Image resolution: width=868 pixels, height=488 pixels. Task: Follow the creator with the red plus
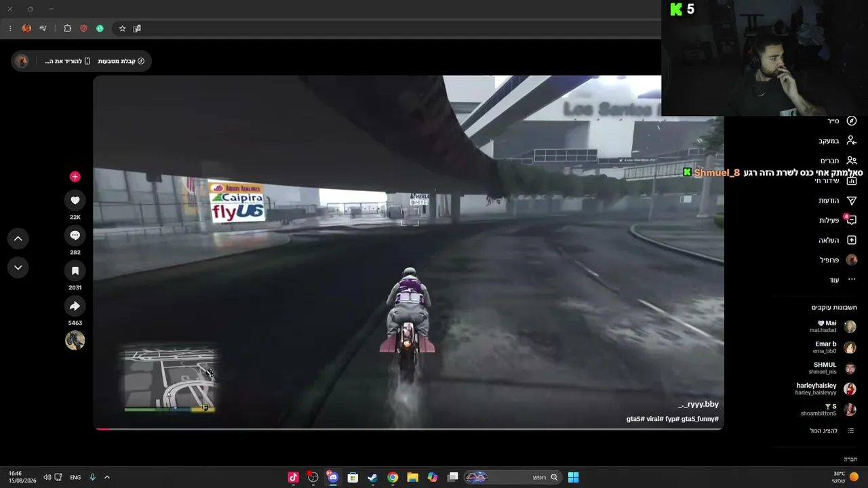(x=75, y=177)
